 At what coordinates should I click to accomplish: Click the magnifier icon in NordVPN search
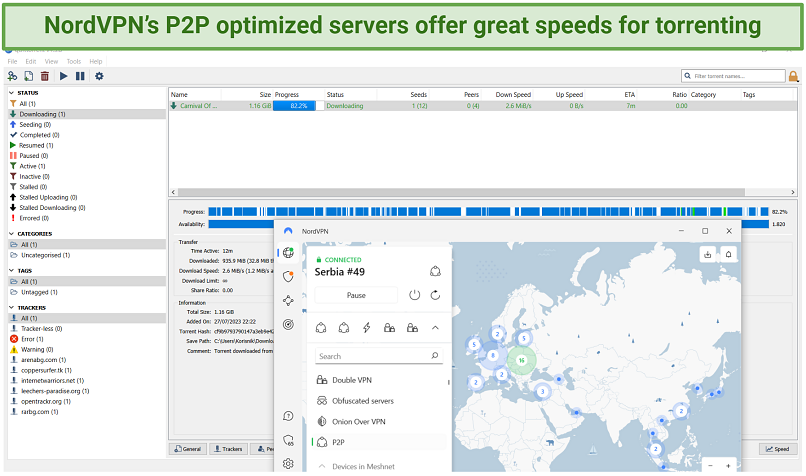tap(434, 356)
